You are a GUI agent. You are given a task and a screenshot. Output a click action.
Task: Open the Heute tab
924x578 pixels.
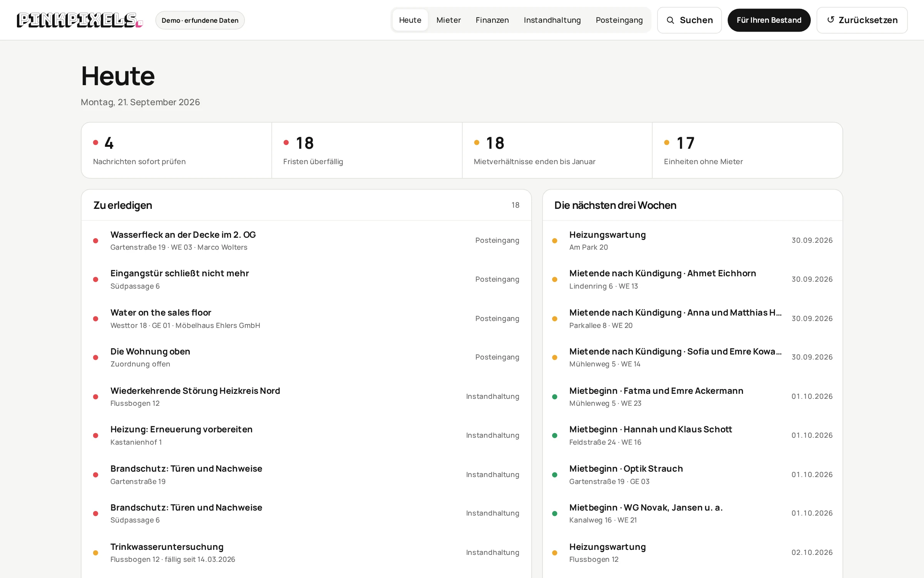coord(410,20)
